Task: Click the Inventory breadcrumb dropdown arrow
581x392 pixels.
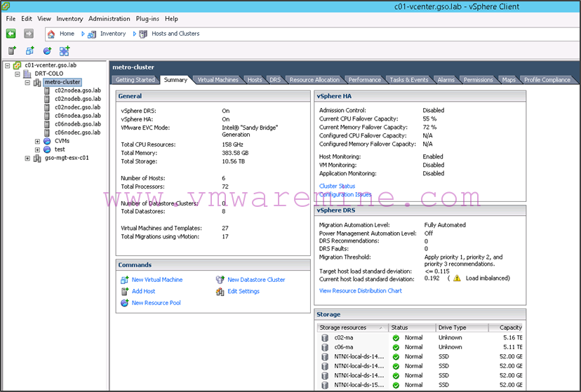Action: click(x=135, y=34)
